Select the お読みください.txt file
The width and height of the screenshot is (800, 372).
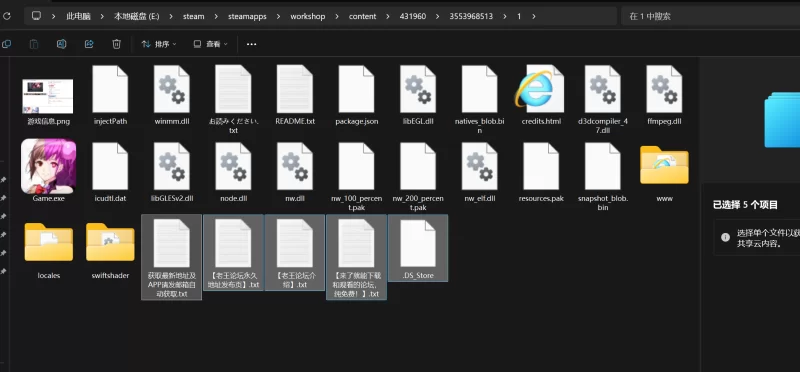(x=233, y=100)
